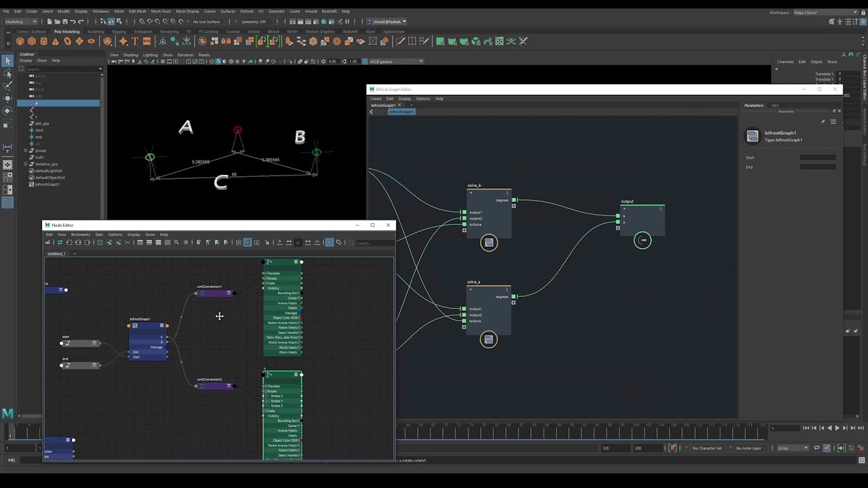868x488 pixels.
Task: Open the Windows menu in main menu bar
Action: (x=100, y=12)
